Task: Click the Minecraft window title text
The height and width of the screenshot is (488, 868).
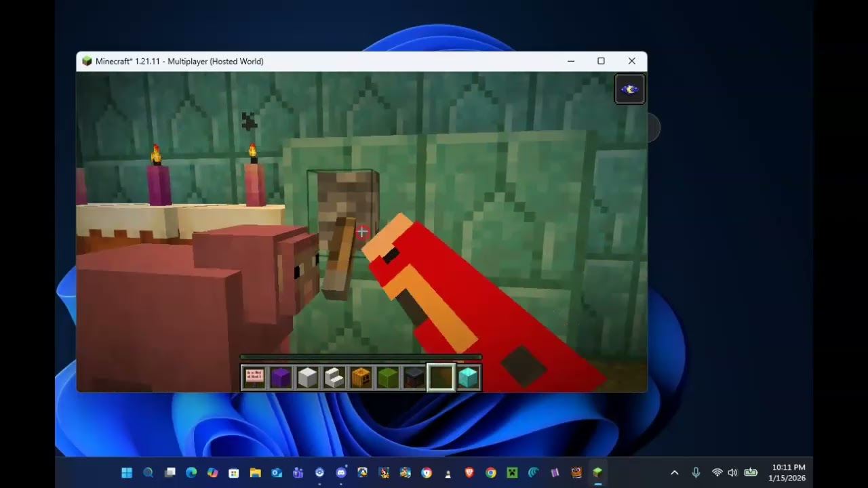Action: coord(180,61)
